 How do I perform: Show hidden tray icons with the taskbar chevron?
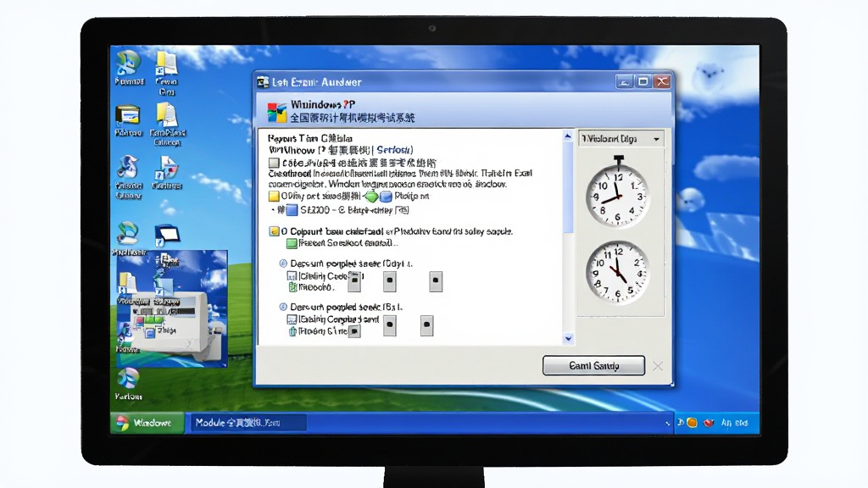668,424
